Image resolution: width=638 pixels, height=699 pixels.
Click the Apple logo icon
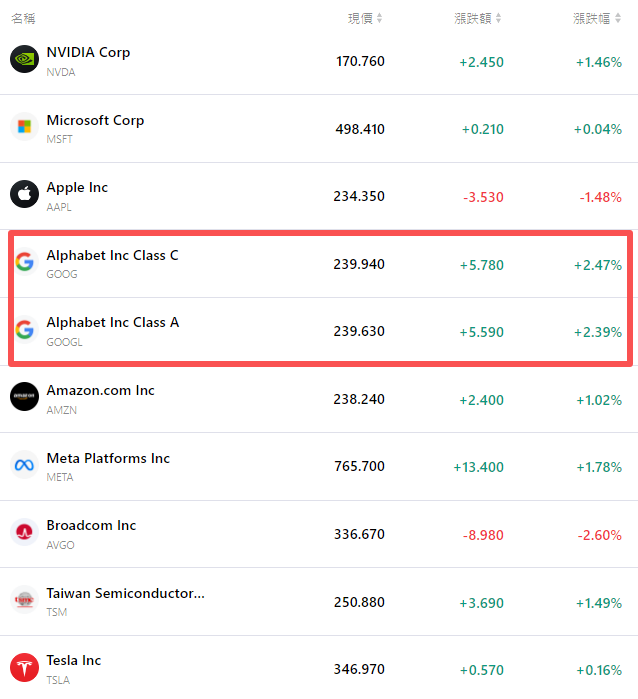24,195
